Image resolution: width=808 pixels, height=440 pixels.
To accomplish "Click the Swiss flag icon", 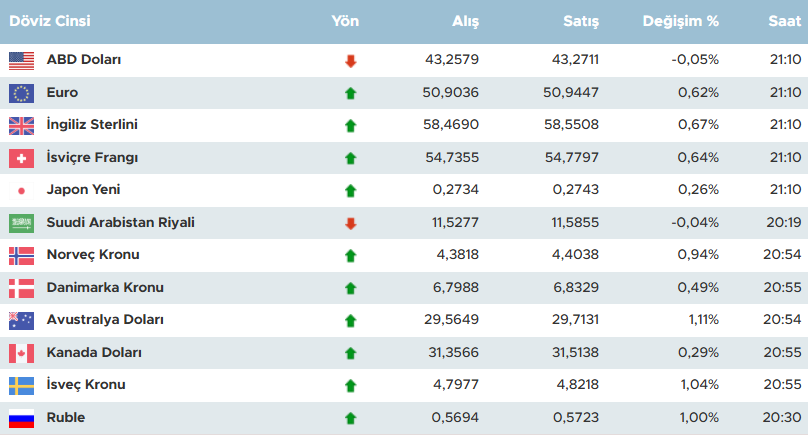I will [21, 158].
